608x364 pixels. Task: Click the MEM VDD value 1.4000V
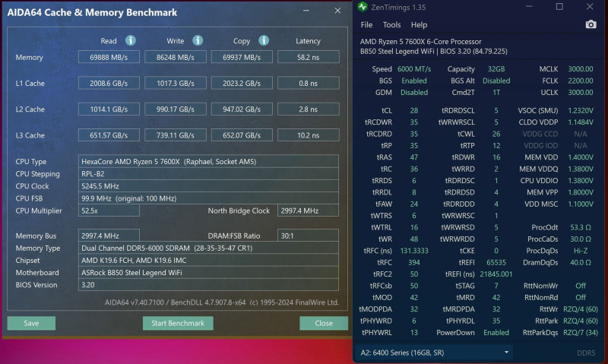pos(581,157)
